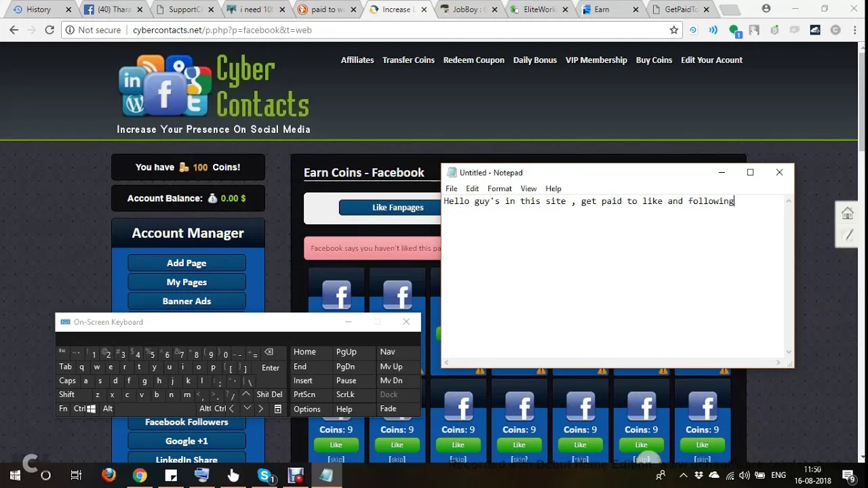Viewport: 868px width, 488px height.
Task: Open Notepad Edit menu
Action: [472, 188]
